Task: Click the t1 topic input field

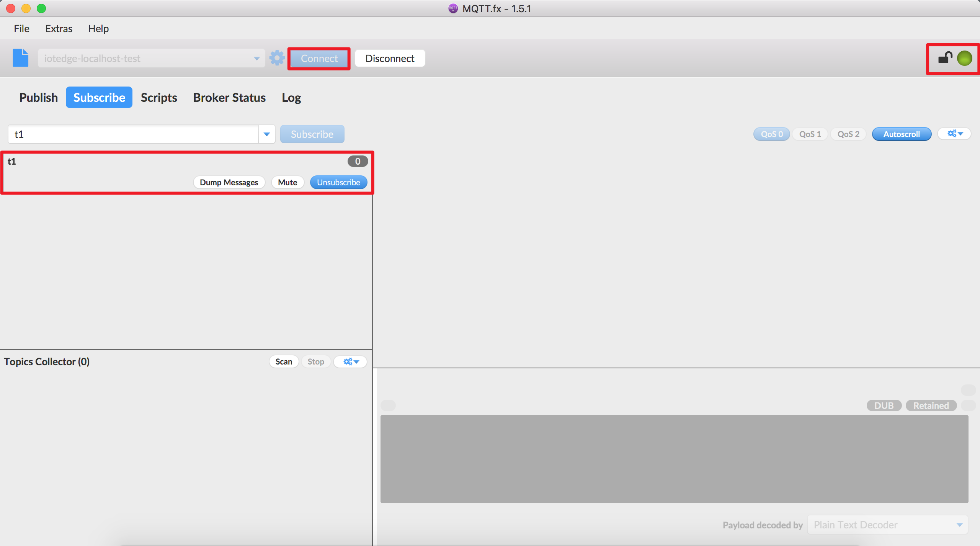Action: pyautogui.click(x=133, y=134)
